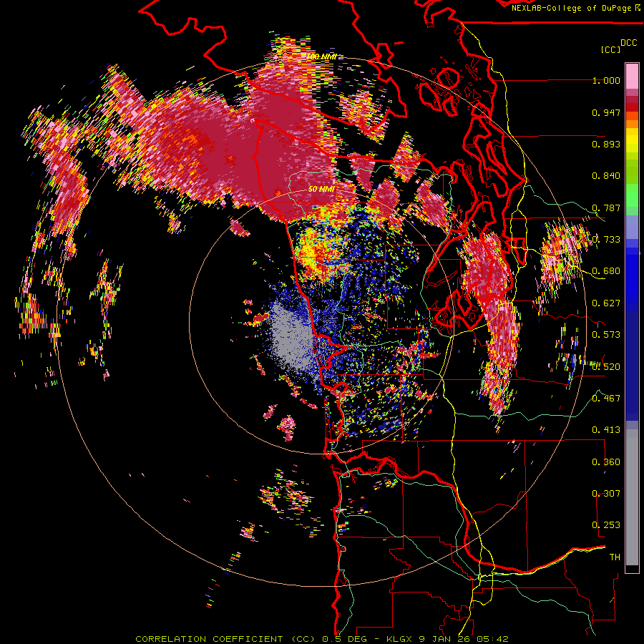Select the 1.000 legend value
The height and width of the screenshot is (644, 644).
coord(606,80)
